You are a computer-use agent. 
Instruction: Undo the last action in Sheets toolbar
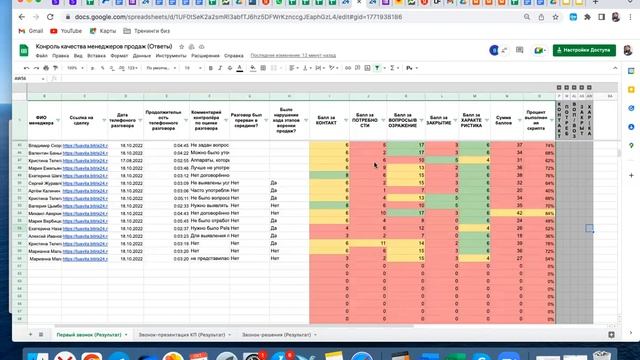point(27,68)
